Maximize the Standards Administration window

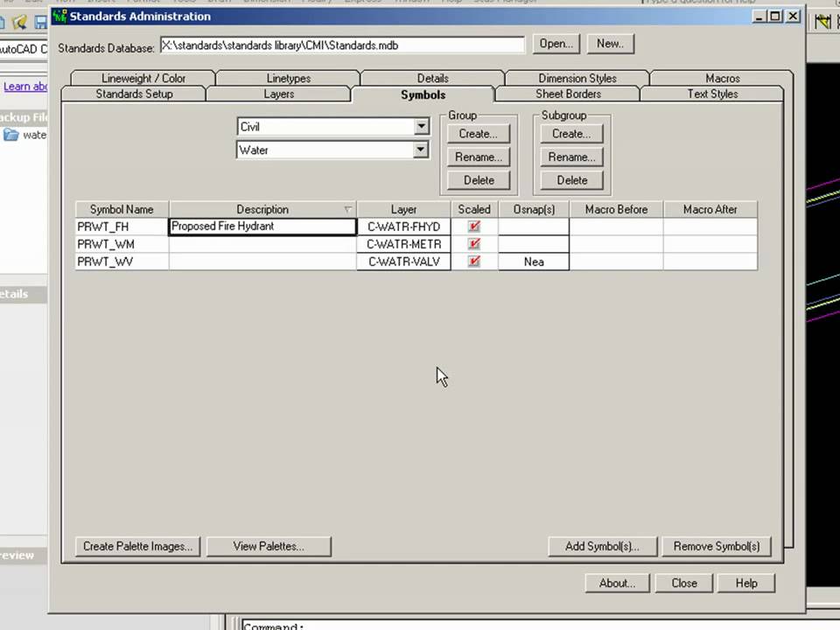pyautogui.click(x=775, y=16)
